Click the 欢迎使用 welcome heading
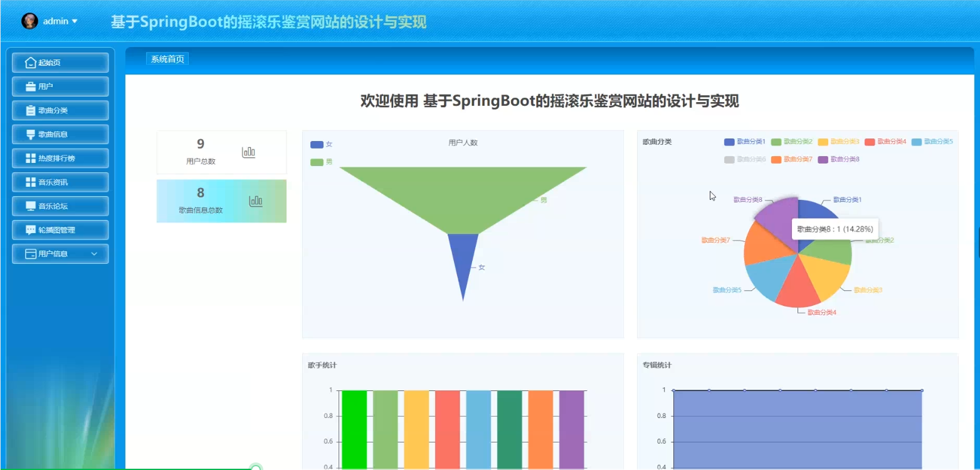 pyautogui.click(x=549, y=101)
